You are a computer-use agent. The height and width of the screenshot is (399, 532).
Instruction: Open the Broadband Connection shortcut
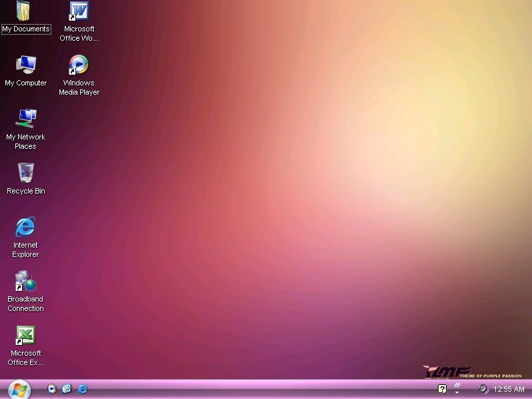25,281
